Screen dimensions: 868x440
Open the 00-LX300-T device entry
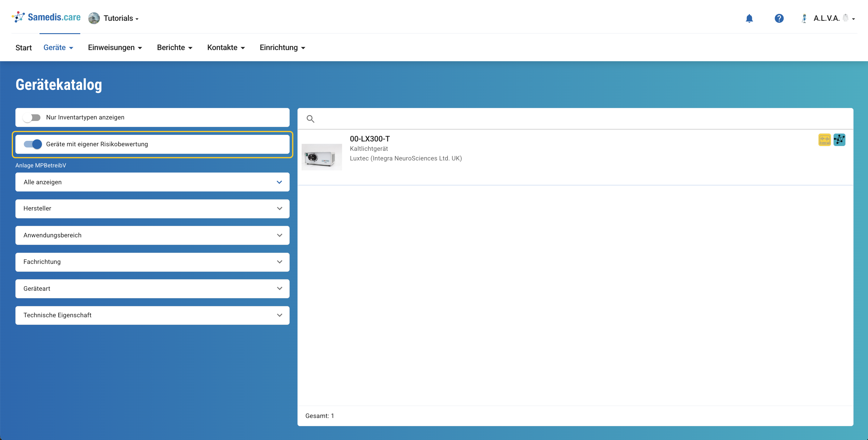[370, 139]
